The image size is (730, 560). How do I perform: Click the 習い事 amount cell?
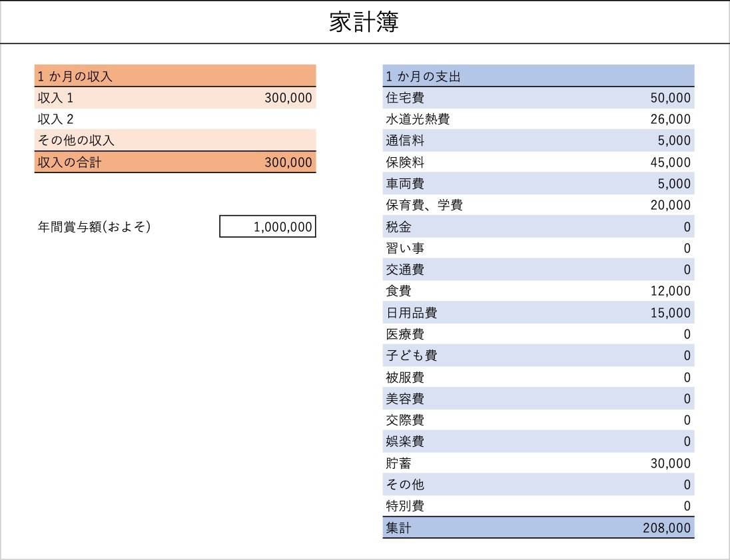tap(687, 248)
